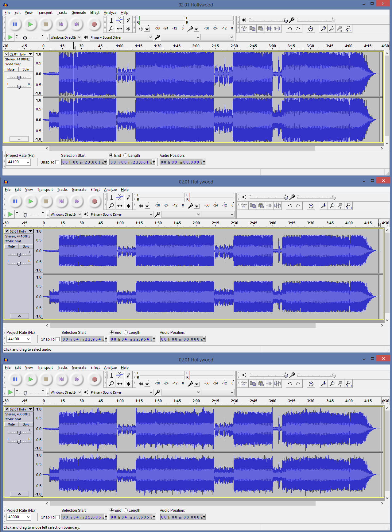The image size is (392, 532).
Task: Select the End radio button in the top window
Action: point(111,156)
